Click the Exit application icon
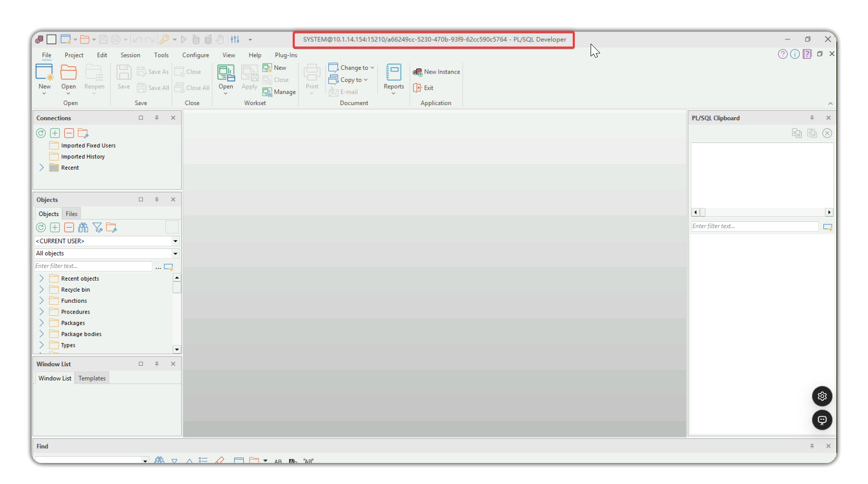The width and height of the screenshot is (868, 484). click(x=418, y=88)
